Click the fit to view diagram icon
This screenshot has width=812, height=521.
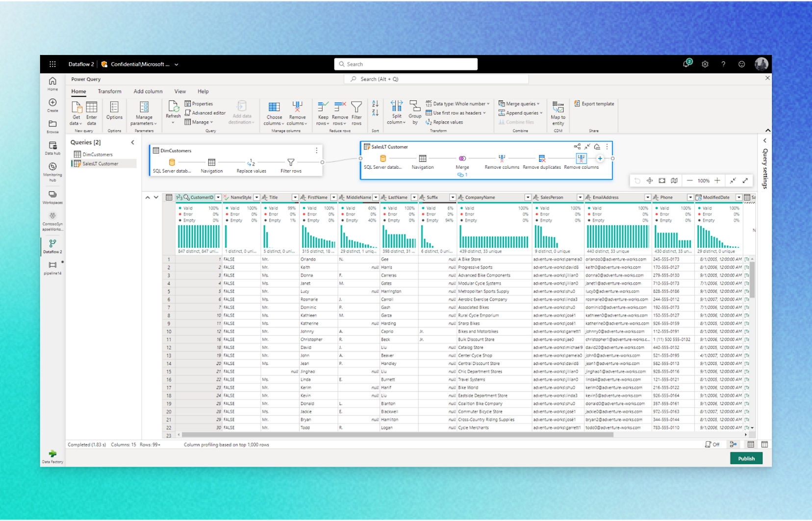point(662,181)
